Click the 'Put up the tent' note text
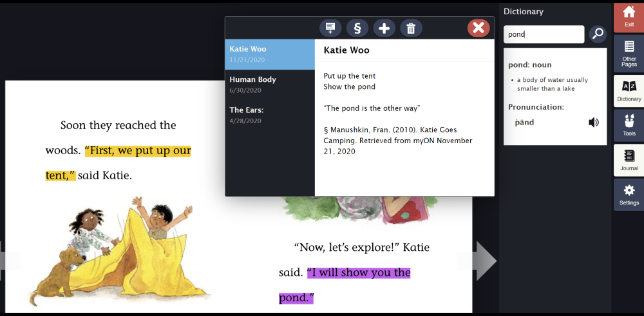This screenshot has width=644, height=316. [350, 75]
